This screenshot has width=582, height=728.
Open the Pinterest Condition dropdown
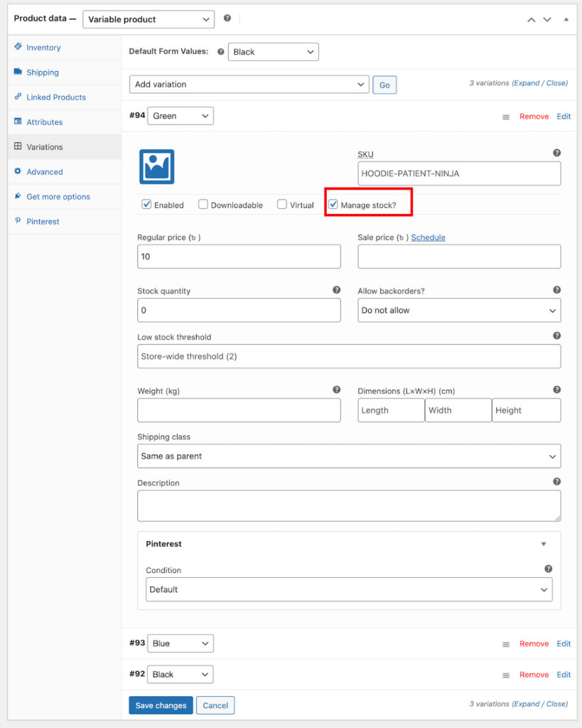[349, 589]
